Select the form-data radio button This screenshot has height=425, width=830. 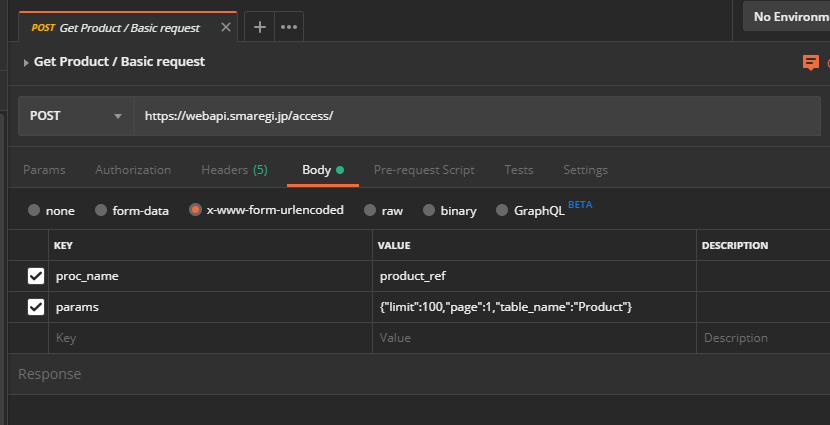click(x=101, y=210)
